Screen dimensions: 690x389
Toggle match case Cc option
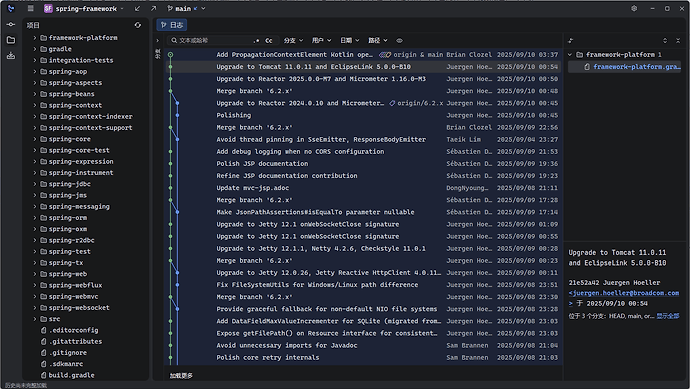click(269, 40)
